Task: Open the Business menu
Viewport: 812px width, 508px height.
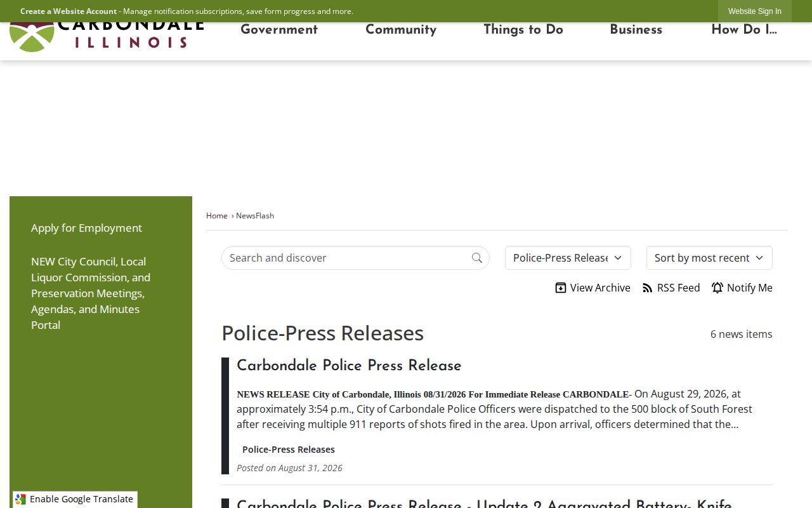Action: 636,30
